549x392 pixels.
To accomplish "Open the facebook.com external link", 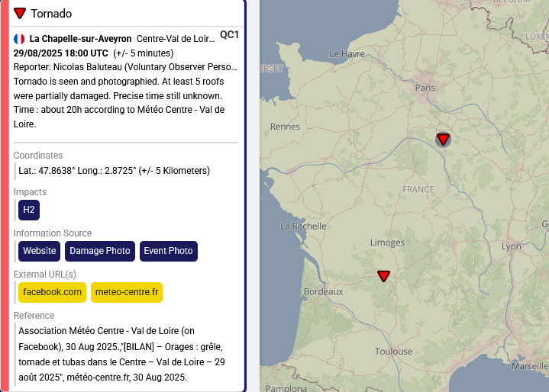I will click(x=52, y=292).
